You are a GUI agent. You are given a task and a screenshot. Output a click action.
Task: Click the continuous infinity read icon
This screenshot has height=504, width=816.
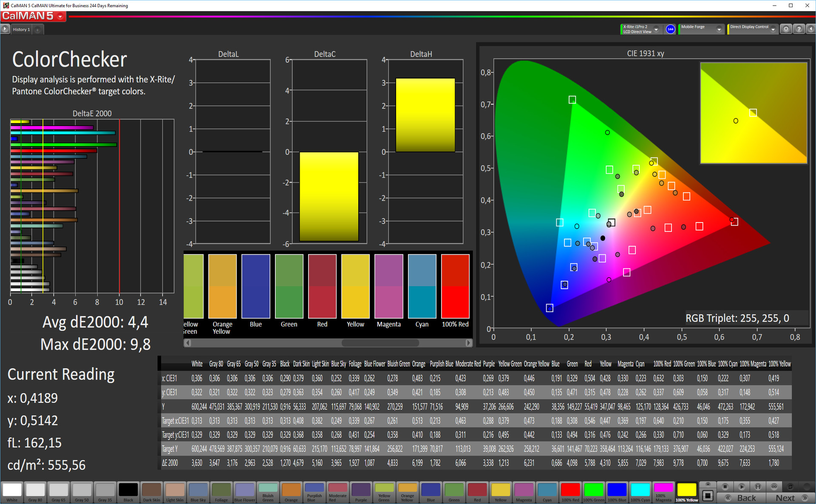(774, 487)
